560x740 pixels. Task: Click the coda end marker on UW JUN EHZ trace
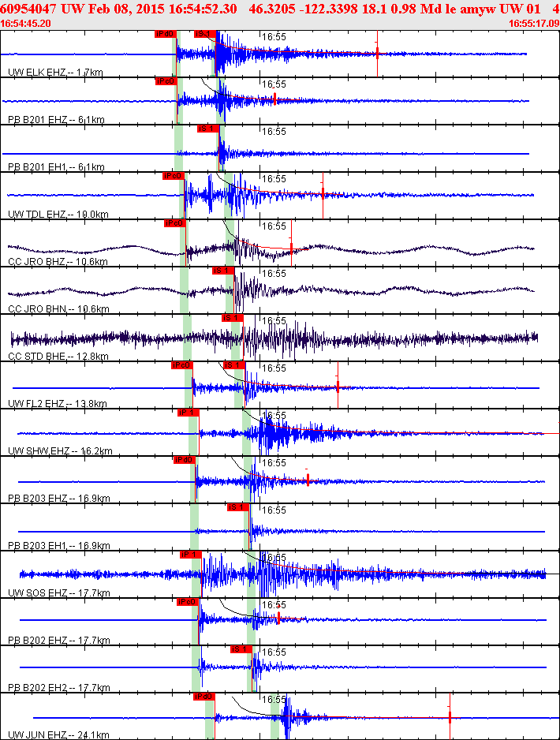(450, 716)
